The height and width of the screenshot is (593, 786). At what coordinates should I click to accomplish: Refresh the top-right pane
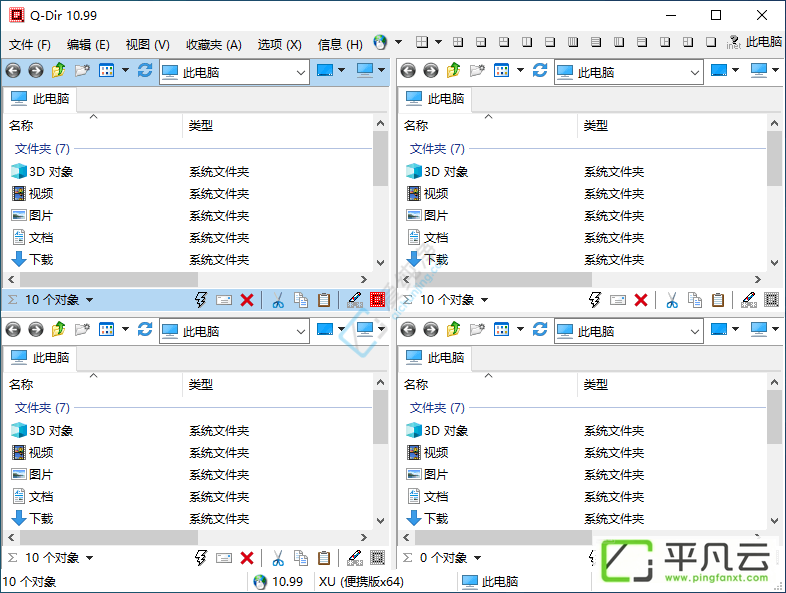pyautogui.click(x=540, y=70)
